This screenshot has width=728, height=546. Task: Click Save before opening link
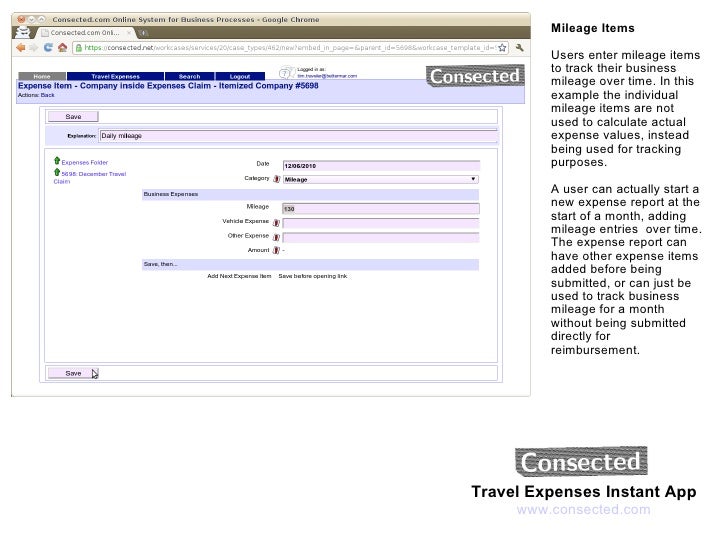313,276
